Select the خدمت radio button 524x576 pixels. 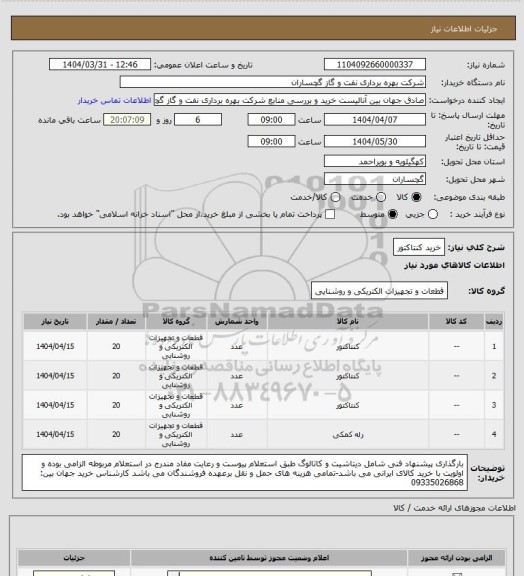[x=381, y=197]
